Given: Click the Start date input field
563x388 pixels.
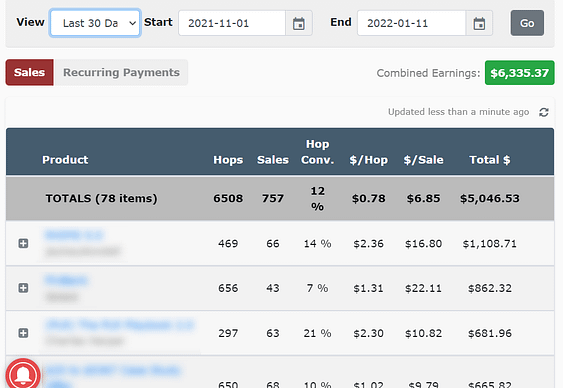Looking at the screenshot, I should pyautogui.click(x=232, y=23).
